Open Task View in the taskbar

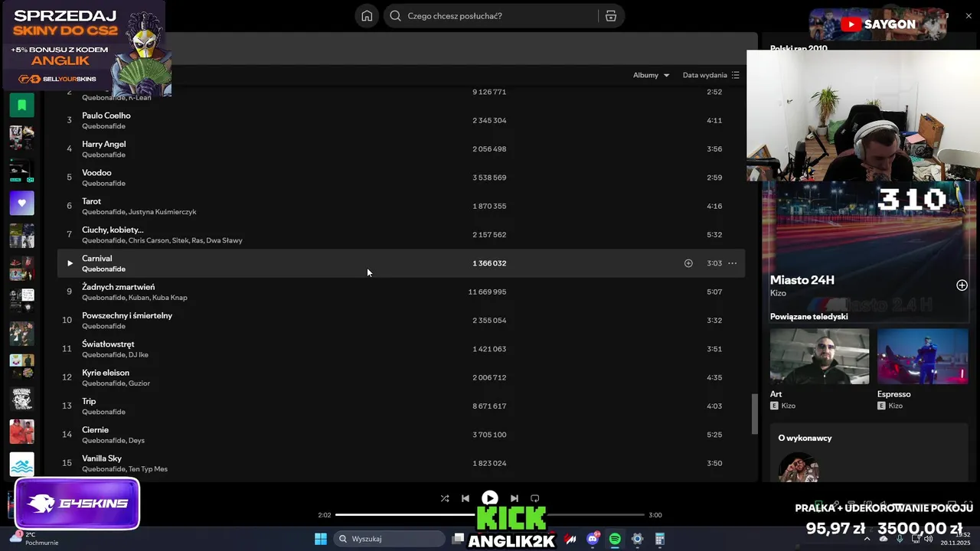(458, 539)
